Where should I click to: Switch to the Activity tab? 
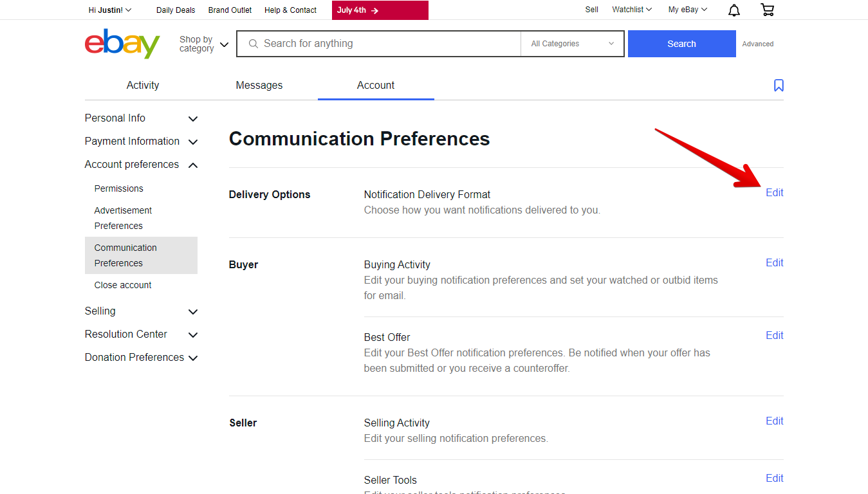[x=143, y=85]
